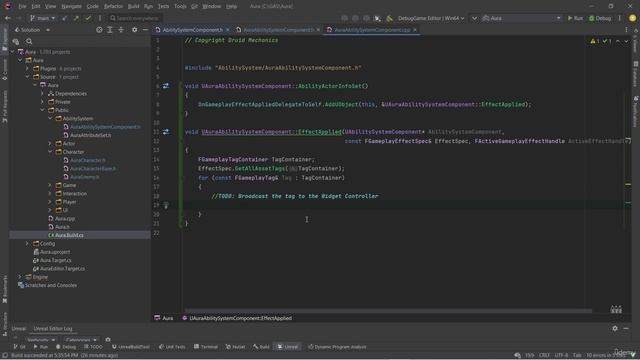This screenshot has height=360, width=640.
Task: Click the build hammer icon in the toolbar
Action: (x=390, y=18)
